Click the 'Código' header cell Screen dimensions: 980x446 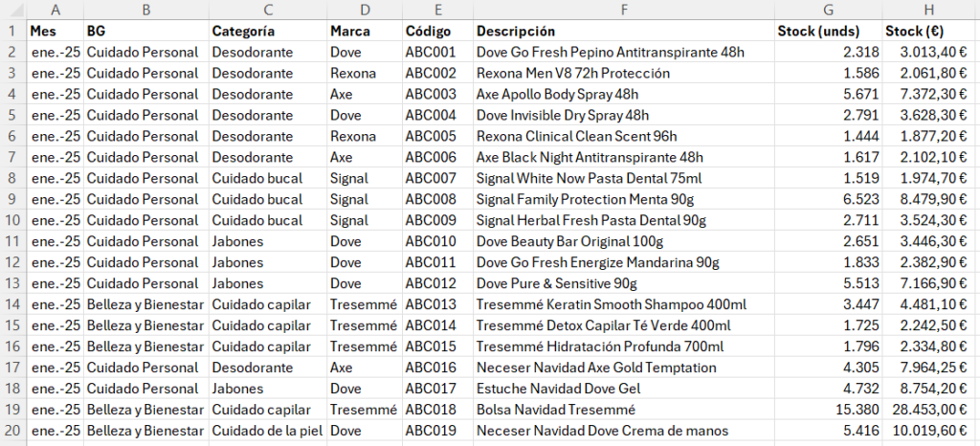click(x=438, y=31)
